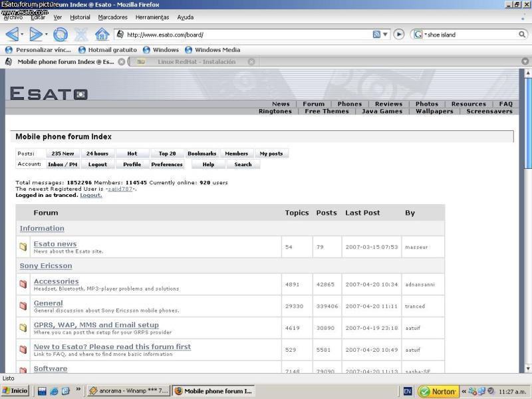532x399 pixels.
Task: Open the Ringtones navigation link
Action: coord(275,111)
